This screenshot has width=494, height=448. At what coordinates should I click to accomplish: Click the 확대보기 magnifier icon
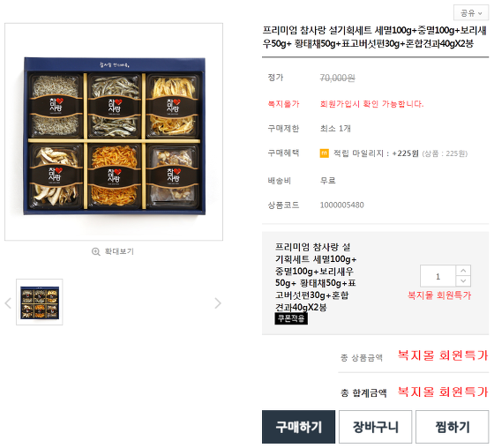pyautogui.click(x=96, y=251)
